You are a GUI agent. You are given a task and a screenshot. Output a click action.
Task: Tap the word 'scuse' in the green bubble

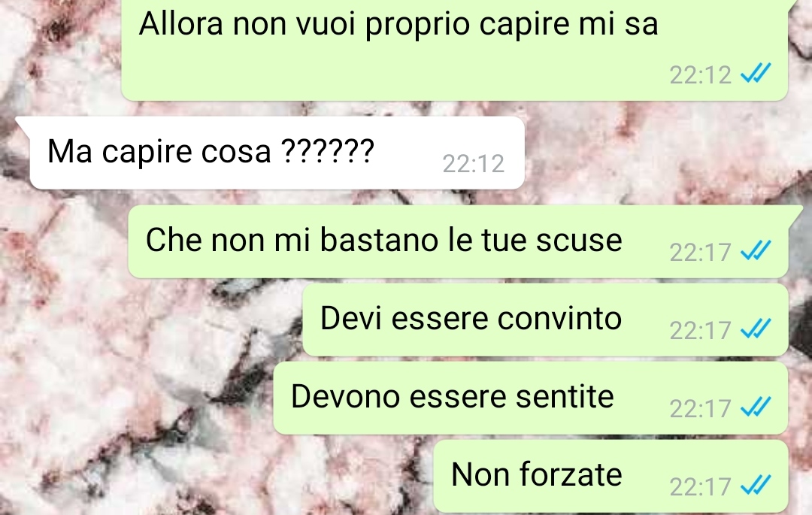coord(579,241)
